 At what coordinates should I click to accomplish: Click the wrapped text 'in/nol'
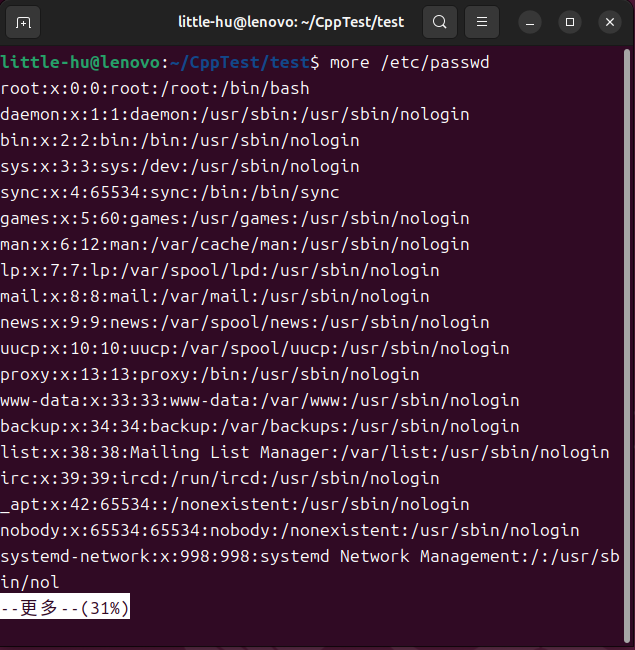[30, 582]
